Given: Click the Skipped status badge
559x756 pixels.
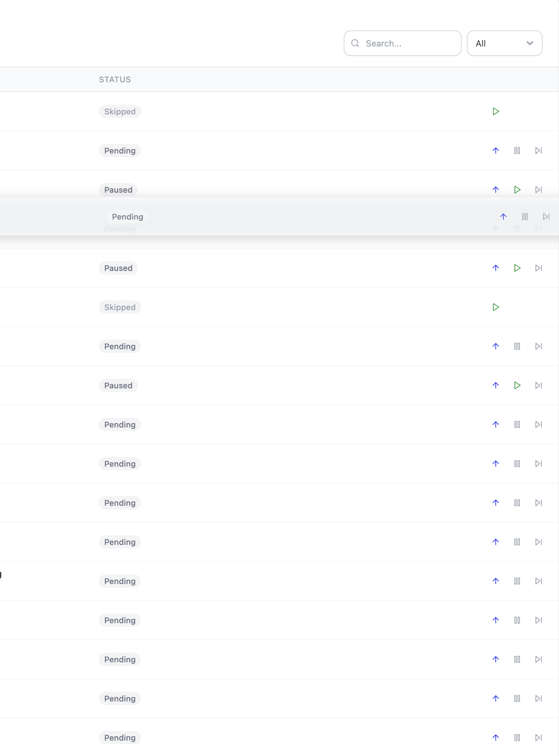Looking at the screenshot, I should coord(119,111).
